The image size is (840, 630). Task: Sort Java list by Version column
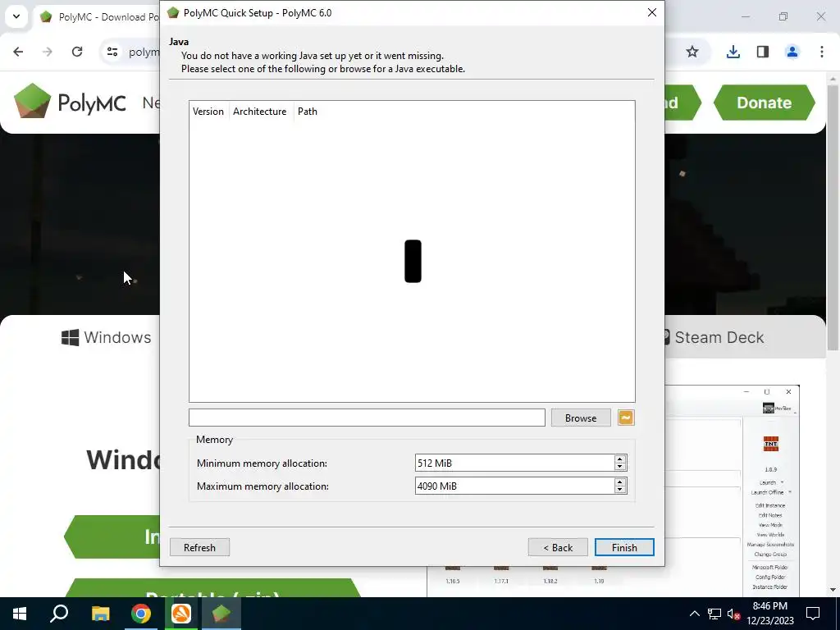(x=208, y=112)
